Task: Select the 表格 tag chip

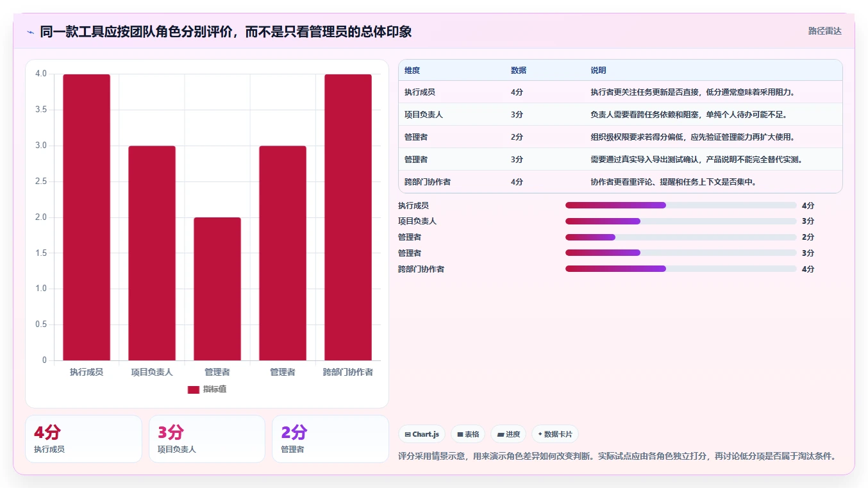Action: (x=468, y=434)
